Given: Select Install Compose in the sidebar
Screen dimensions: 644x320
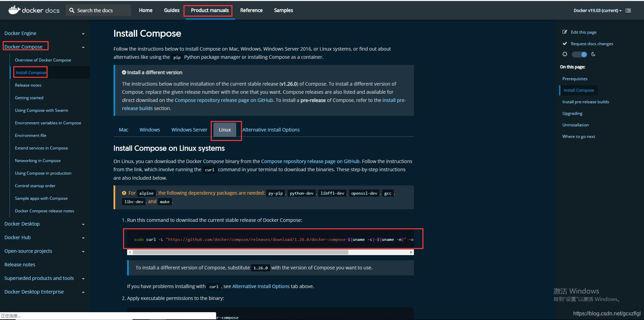Looking at the screenshot, I should pos(31,73).
